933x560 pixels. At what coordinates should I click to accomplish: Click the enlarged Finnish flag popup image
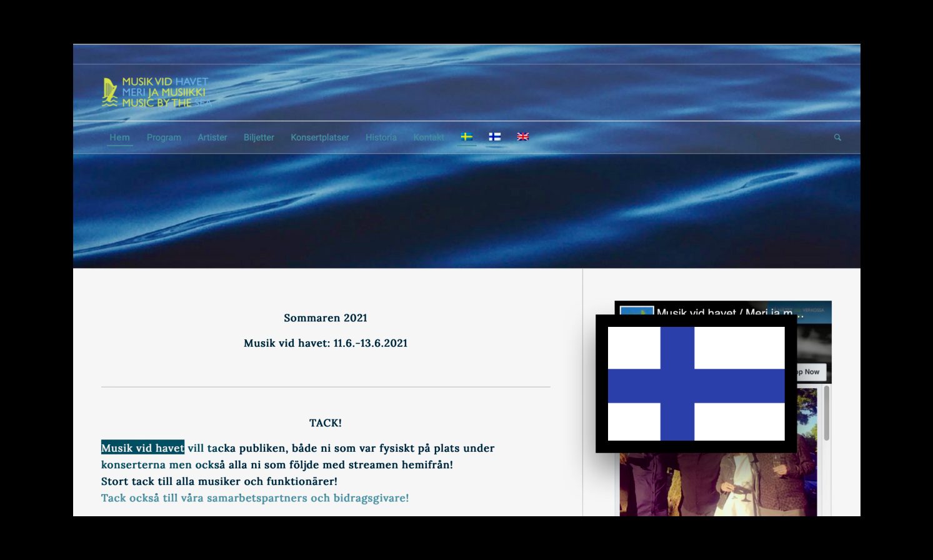pyautogui.click(x=696, y=384)
